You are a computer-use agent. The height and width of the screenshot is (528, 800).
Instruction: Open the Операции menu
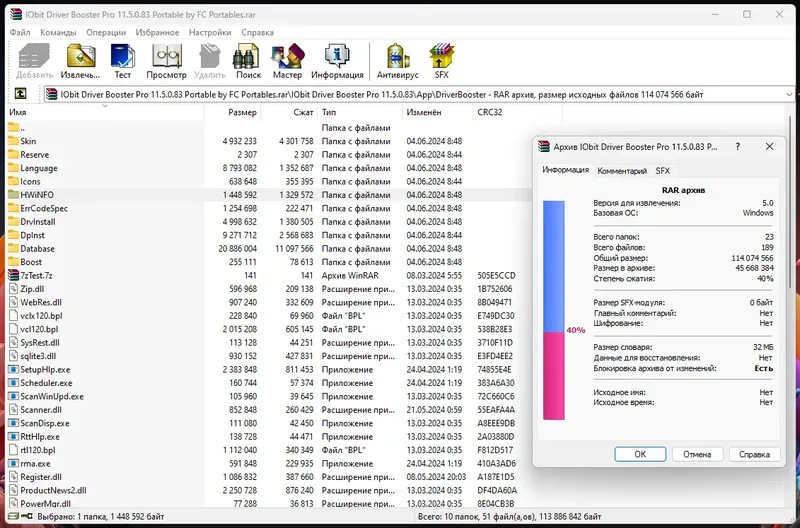point(106,32)
